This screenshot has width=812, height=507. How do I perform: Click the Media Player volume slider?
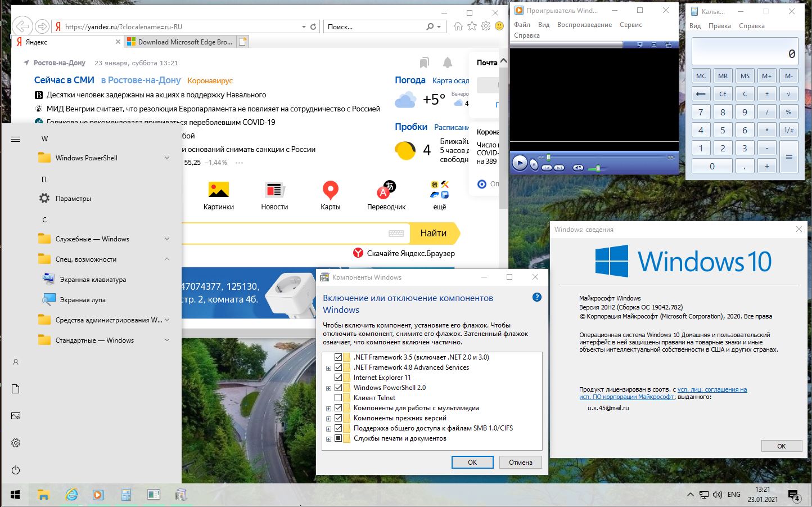coord(595,168)
